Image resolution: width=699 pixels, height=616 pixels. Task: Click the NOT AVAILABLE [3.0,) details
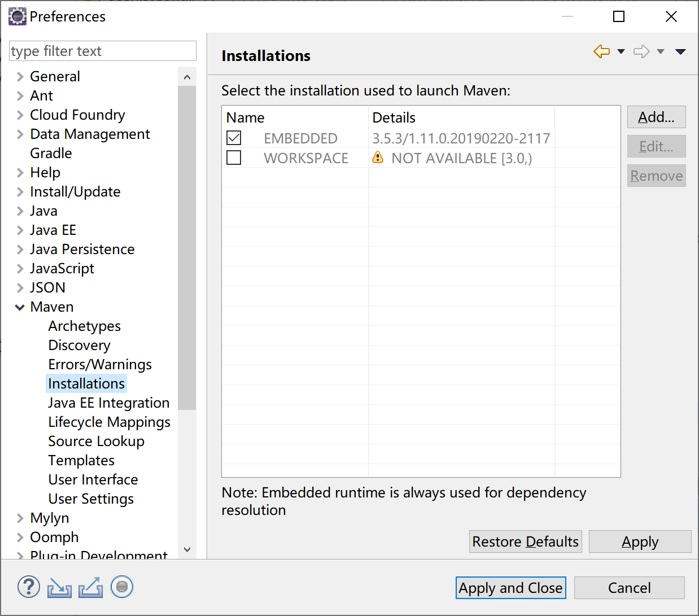pyautogui.click(x=462, y=158)
